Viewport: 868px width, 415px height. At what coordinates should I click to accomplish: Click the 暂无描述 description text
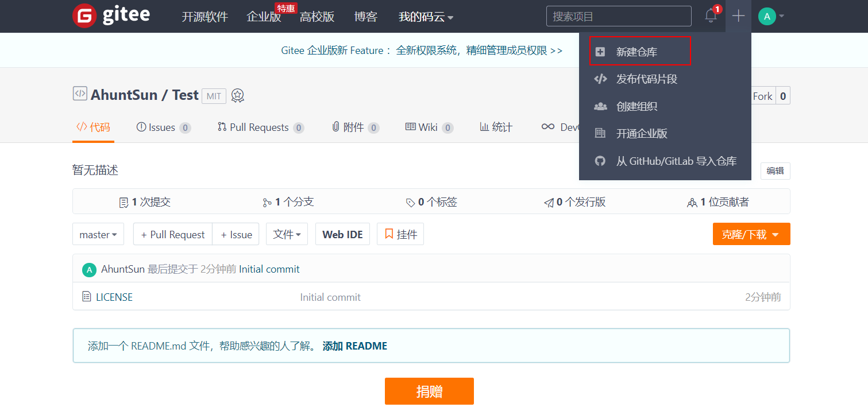coord(95,170)
